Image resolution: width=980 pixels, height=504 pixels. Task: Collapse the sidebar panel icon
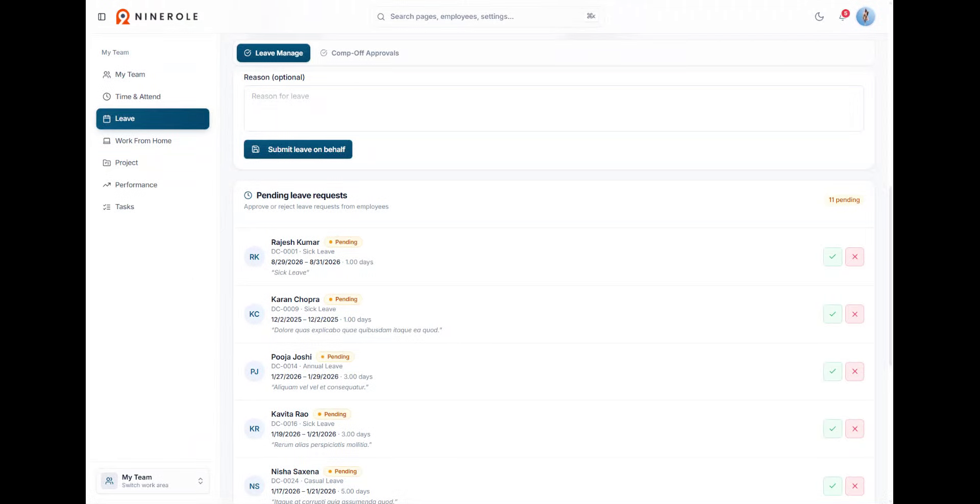click(102, 17)
